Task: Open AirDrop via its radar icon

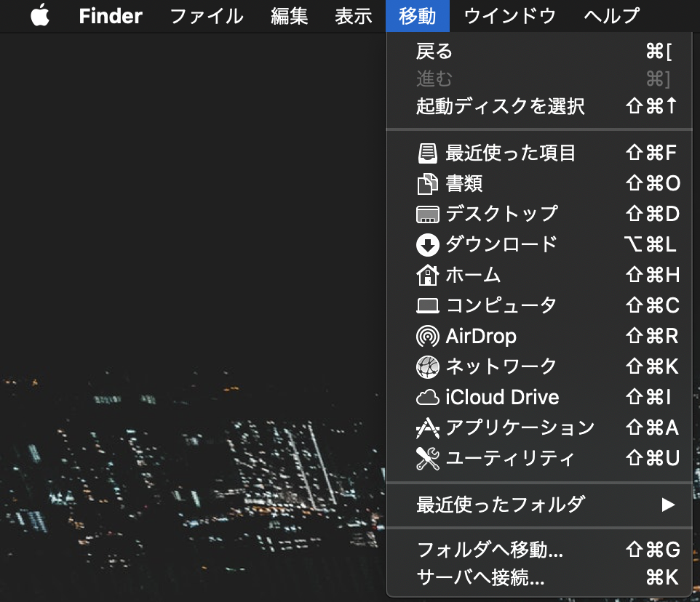Action: [x=428, y=336]
